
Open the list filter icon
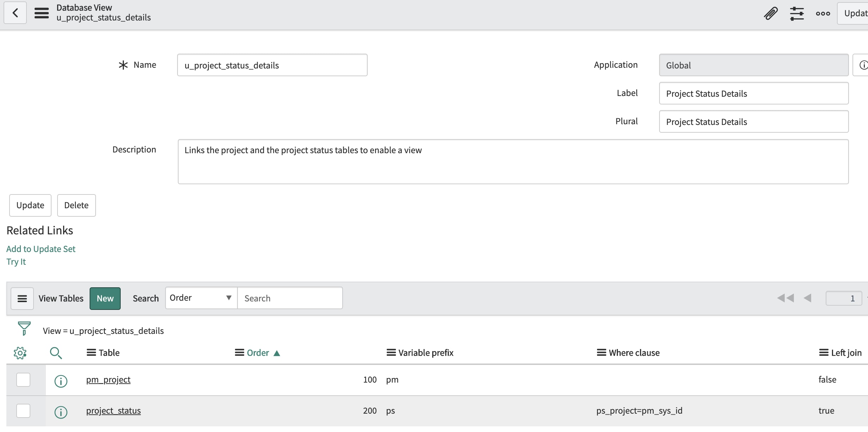pos(23,329)
